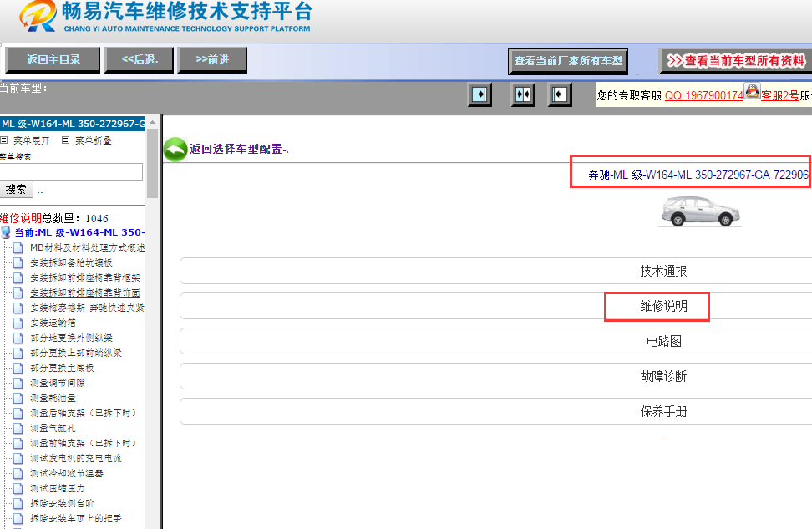Click the center-split panel layout icon
This screenshot has height=529, width=812.
tap(523, 94)
